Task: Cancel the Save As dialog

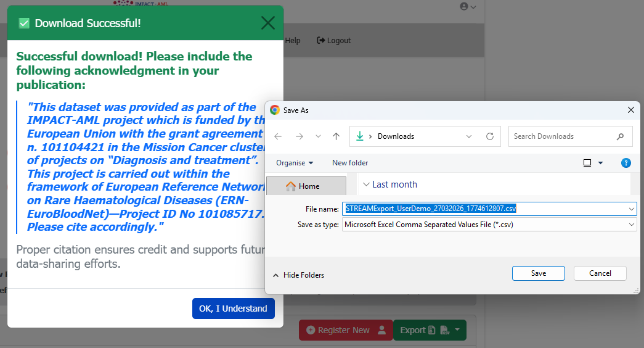Action: 600,273
